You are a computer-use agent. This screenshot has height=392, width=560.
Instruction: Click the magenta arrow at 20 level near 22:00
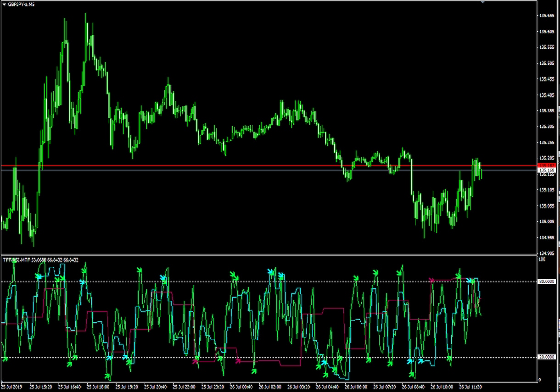[x=195, y=361]
